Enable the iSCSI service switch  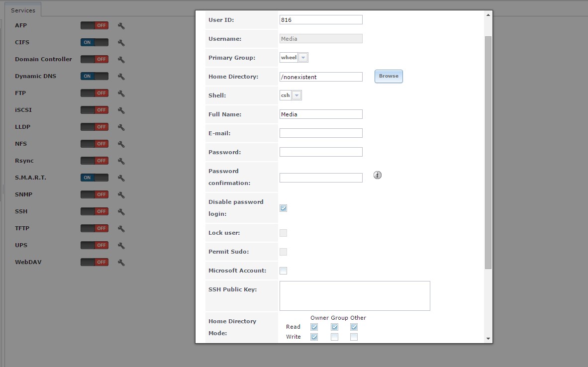coord(95,110)
